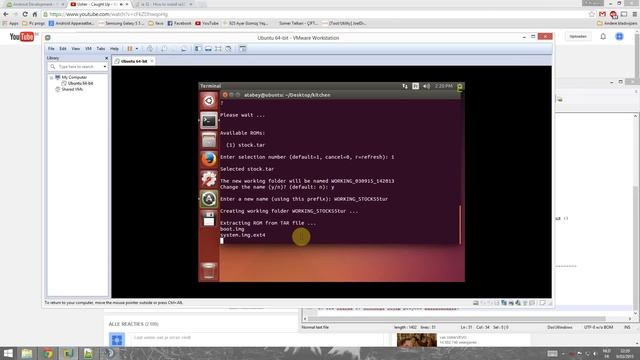Viewport: 640px width, 360px height.
Task: Click the terminal window scrollbar
Action: click(x=460, y=224)
